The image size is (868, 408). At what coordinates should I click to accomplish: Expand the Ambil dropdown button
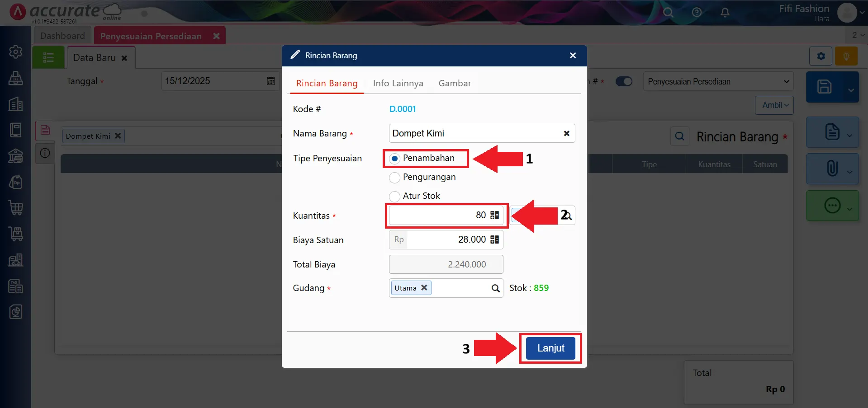click(774, 105)
